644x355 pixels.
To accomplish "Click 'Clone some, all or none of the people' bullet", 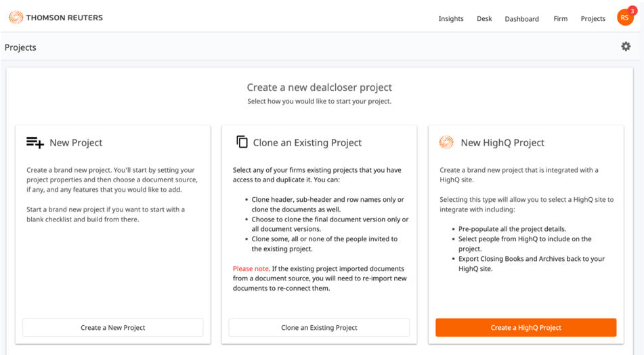I will click(324, 244).
